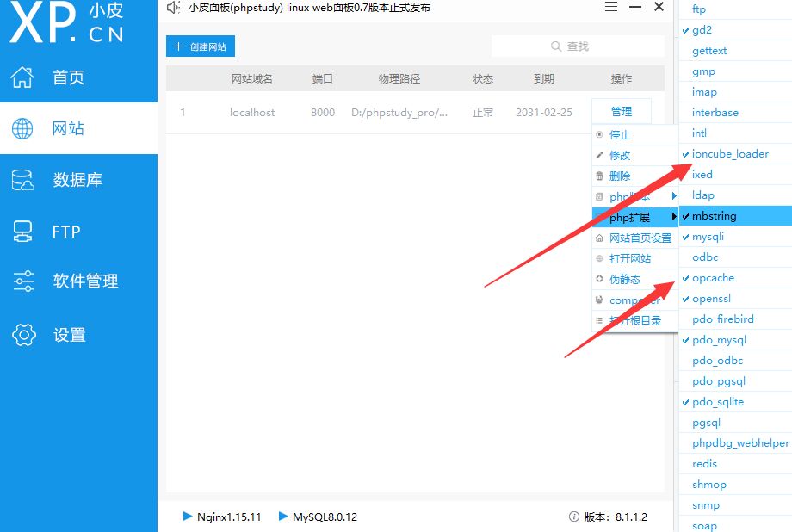Open the 数据库 database icon
This screenshot has height=532, width=792.
click(x=22, y=180)
